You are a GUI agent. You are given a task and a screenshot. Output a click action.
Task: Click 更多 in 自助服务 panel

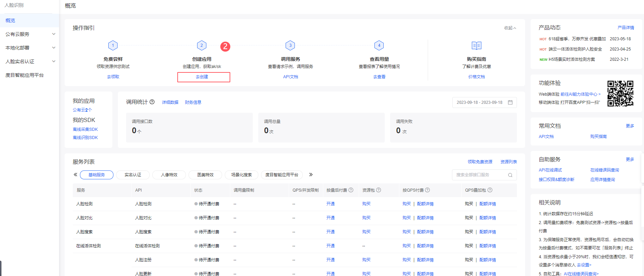coord(630,160)
